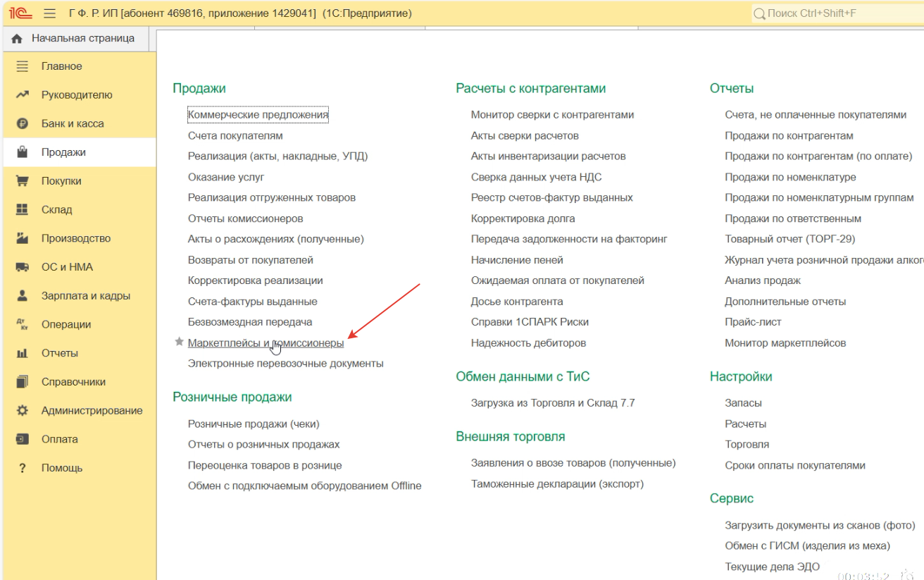Screen dimensions: 924x580
Task: Select Справочники in the sidebar menu
Action: (x=73, y=382)
